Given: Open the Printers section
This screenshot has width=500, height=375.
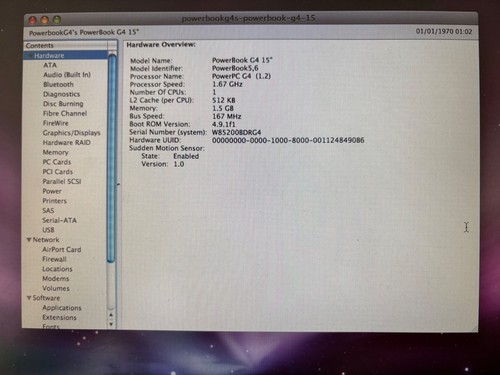Looking at the screenshot, I should pos(54,201).
